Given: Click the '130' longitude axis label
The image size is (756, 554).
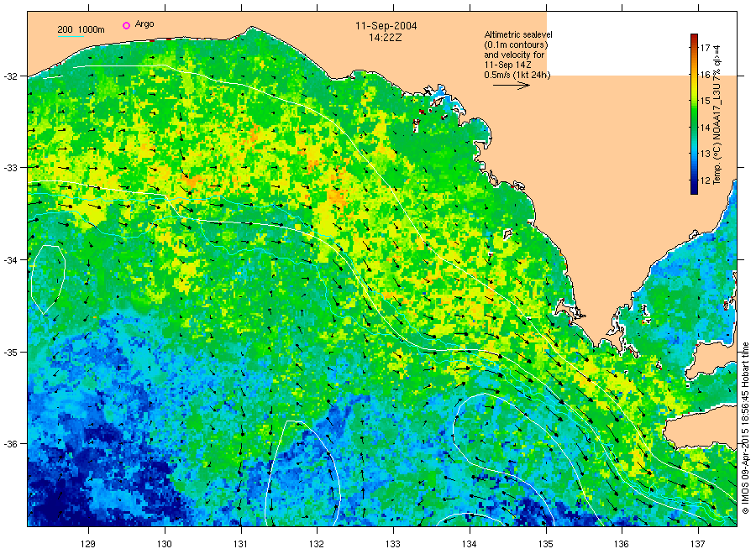Looking at the screenshot, I should pyautogui.click(x=165, y=545).
